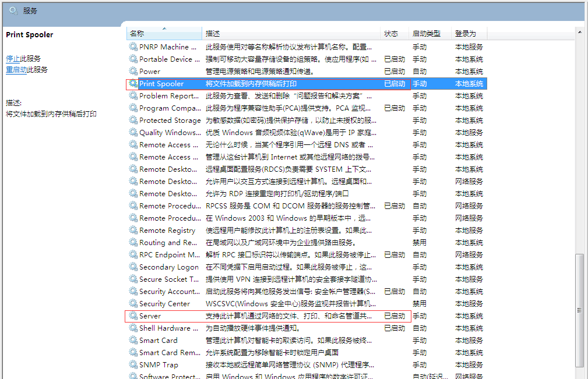Click the Power service name
588x379 pixels.
tap(150, 72)
